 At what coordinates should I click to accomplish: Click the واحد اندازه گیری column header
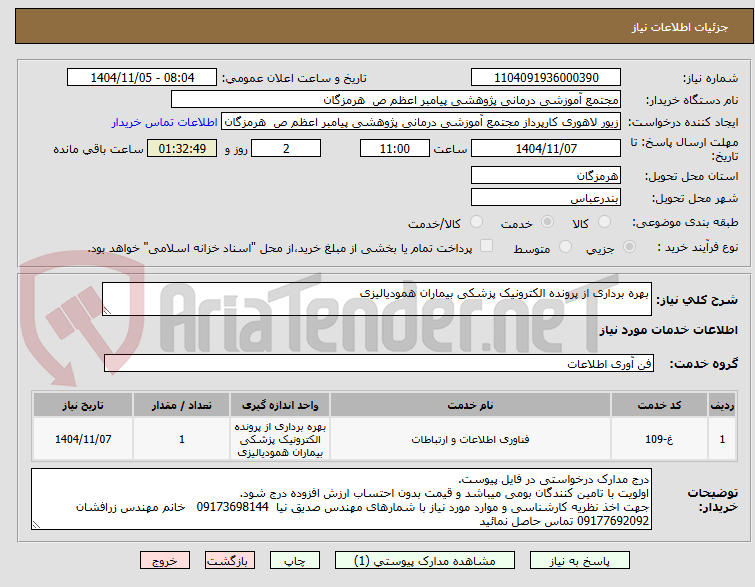[x=280, y=405]
